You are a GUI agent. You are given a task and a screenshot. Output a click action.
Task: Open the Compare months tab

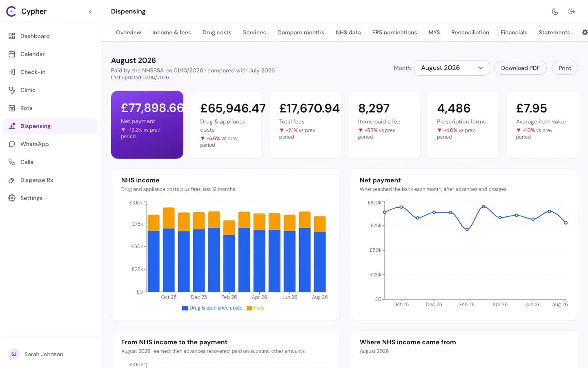pyautogui.click(x=301, y=32)
